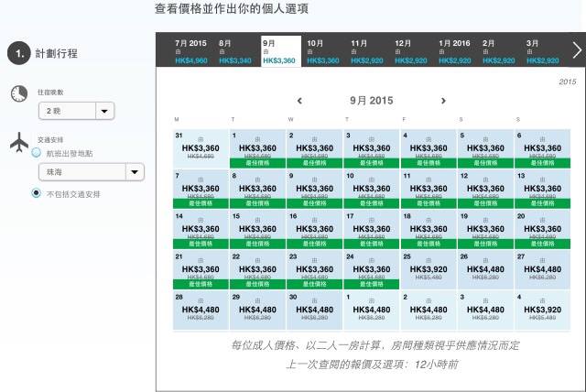The height and width of the screenshot is (392, 586).
Task: Switch to the 11月 month tab
Action: [368, 51]
